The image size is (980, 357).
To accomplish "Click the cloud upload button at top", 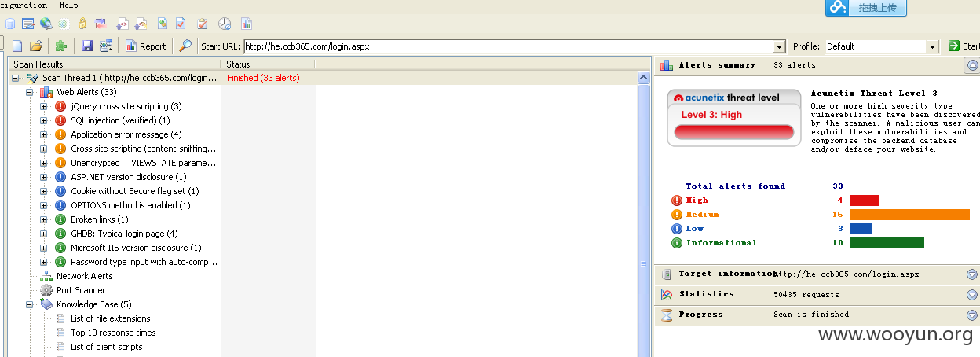I will (x=866, y=8).
